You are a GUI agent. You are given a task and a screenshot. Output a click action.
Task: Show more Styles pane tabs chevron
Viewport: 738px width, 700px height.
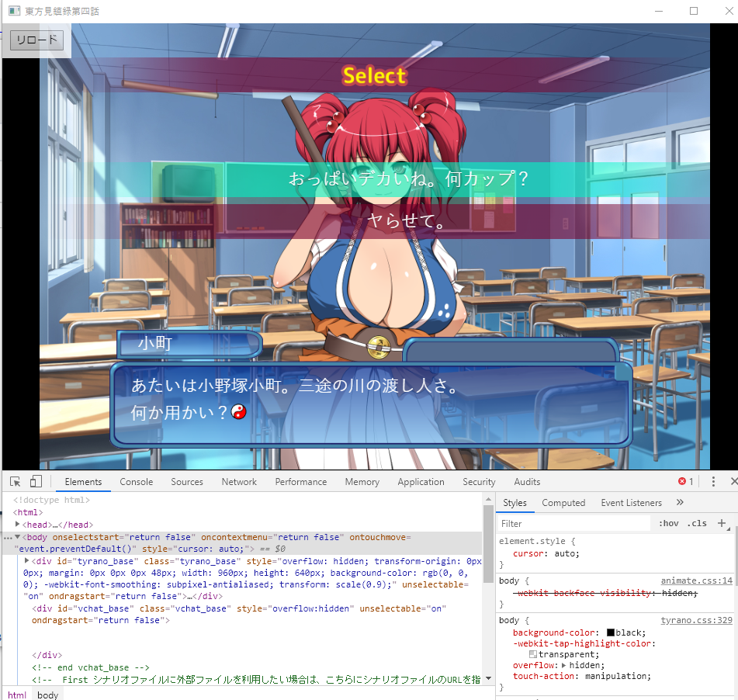(x=680, y=502)
